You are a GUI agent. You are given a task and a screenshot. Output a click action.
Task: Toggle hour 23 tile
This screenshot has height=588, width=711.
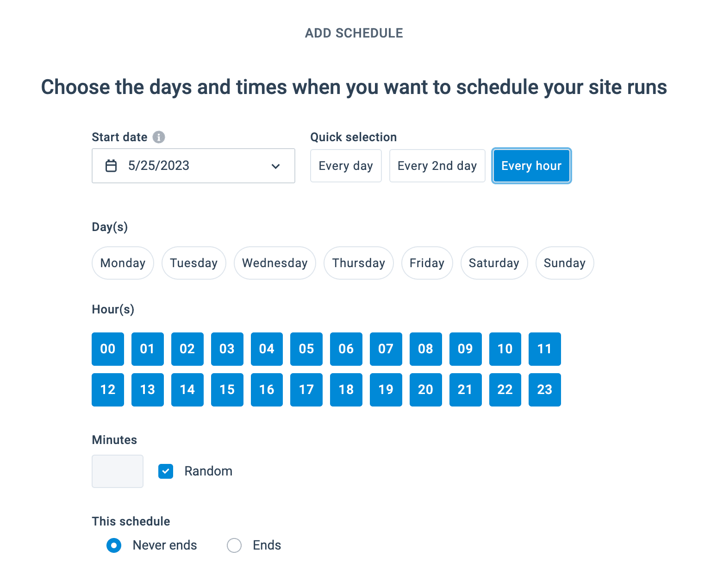click(544, 390)
